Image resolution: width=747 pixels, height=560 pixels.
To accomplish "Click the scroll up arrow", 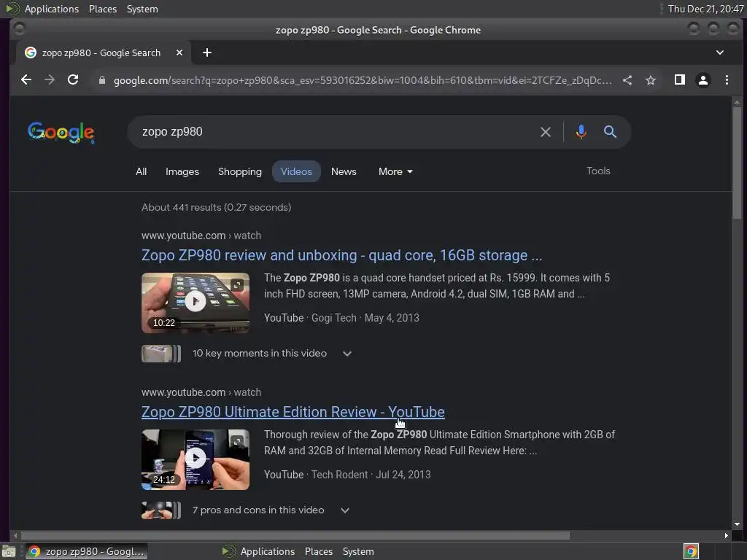I will tap(737, 102).
